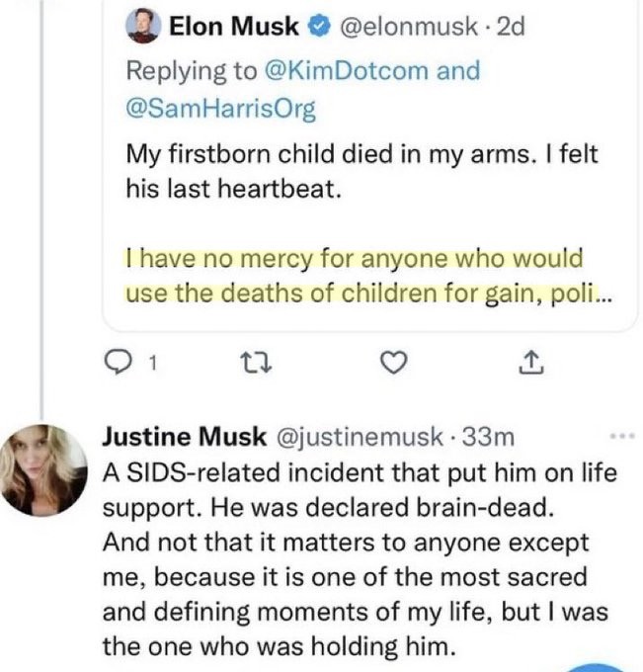This screenshot has height=672, width=643.
Task: Click the Elon Musk display name
Action: click(x=233, y=27)
